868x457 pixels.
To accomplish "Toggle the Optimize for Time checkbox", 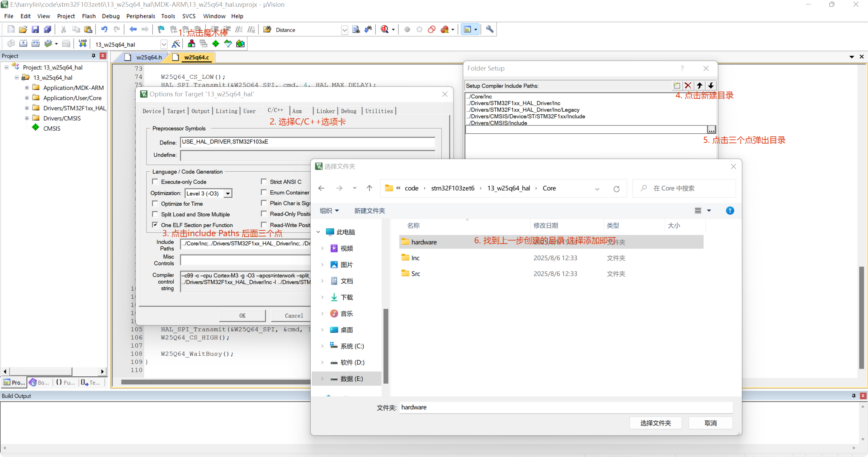I will [x=155, y=204].
